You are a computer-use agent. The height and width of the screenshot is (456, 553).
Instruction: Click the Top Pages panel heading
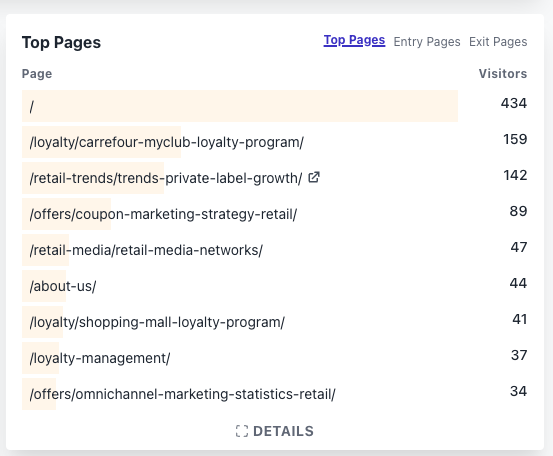tap(61, 43)
